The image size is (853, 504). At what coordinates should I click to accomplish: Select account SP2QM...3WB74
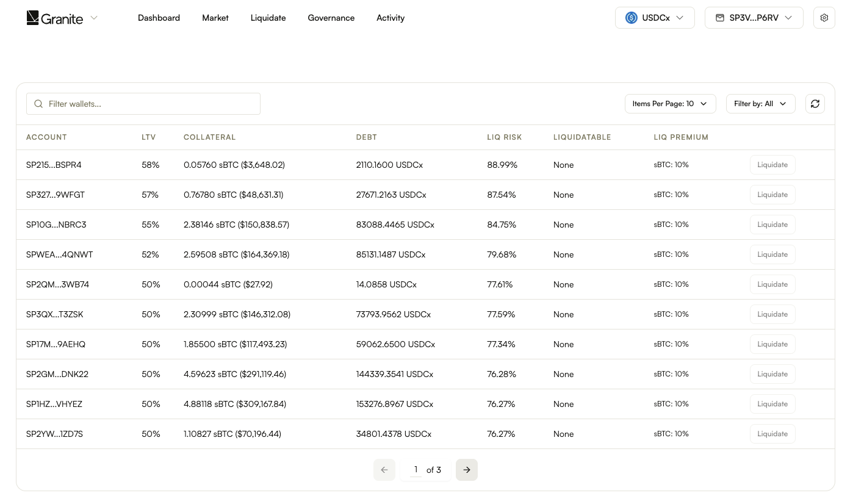[x=57, y=284]
